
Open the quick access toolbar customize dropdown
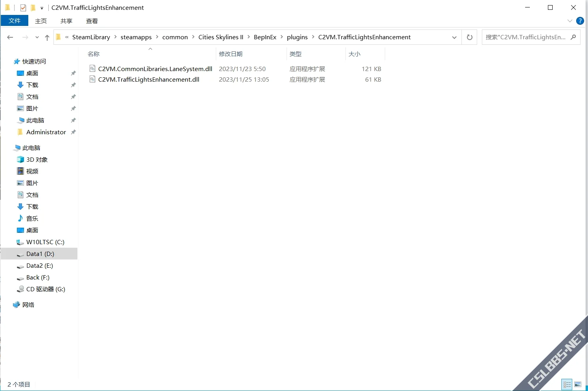pyautogui.click(x=42, y=8)
